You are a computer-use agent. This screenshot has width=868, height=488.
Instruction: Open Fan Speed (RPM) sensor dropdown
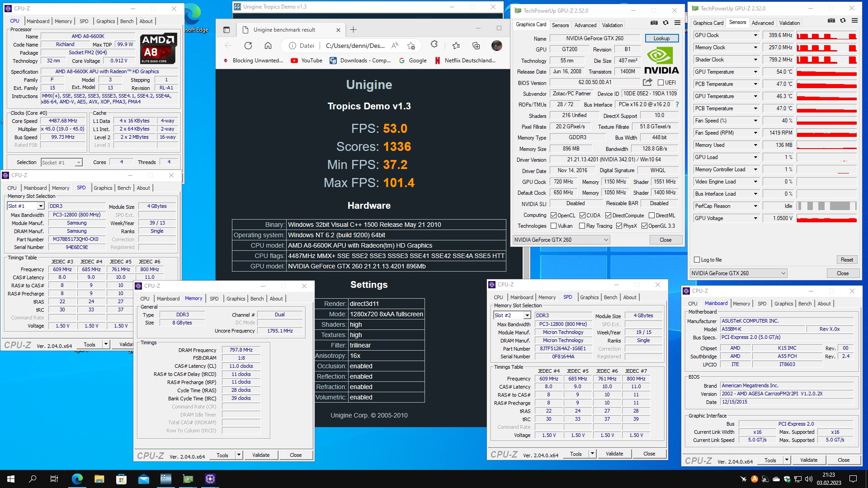(755, 133)
